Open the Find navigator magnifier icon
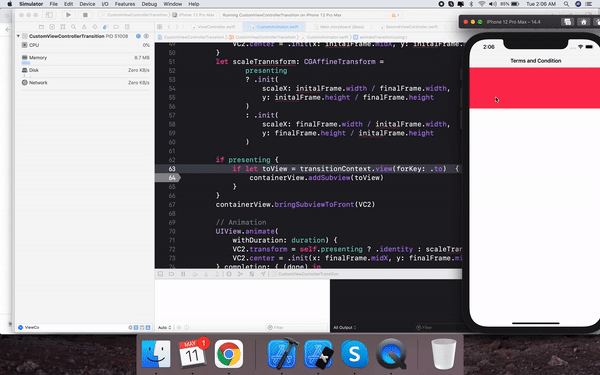The height and width of the screenshot is (375, 600). pos(73,27)
